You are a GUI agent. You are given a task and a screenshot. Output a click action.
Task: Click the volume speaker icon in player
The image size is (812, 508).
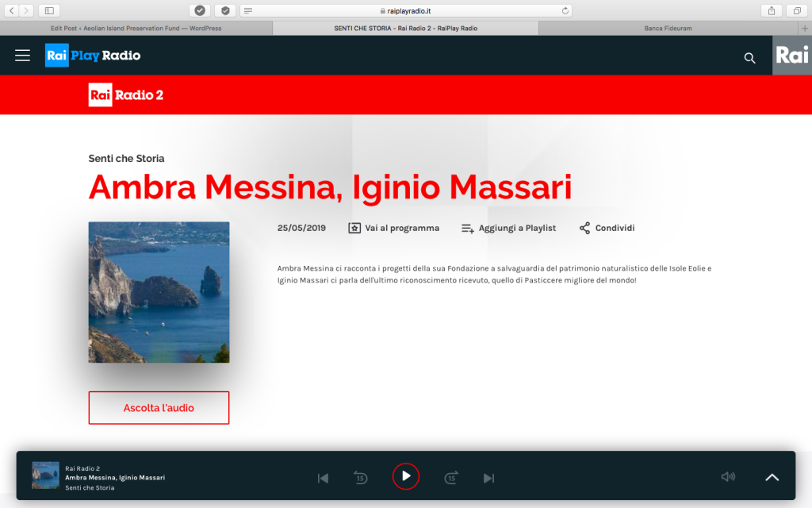[728, 476]
